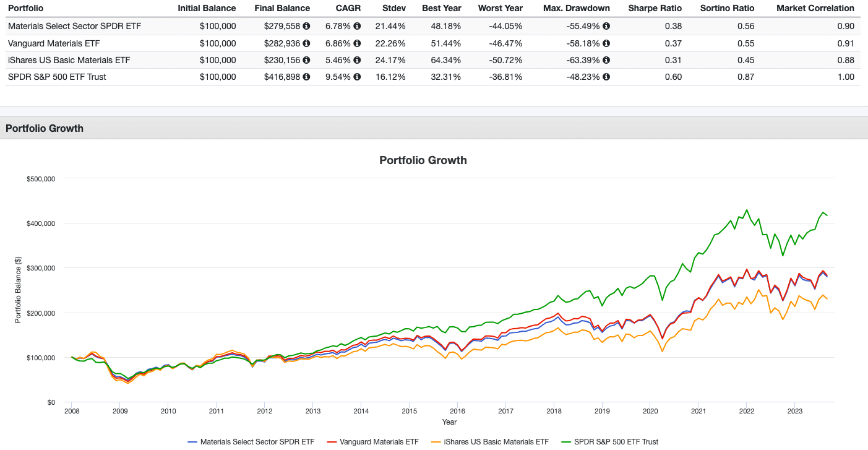
Task: Click the 0.87 Sortino ratio value
Action: (x=746, y=77)
